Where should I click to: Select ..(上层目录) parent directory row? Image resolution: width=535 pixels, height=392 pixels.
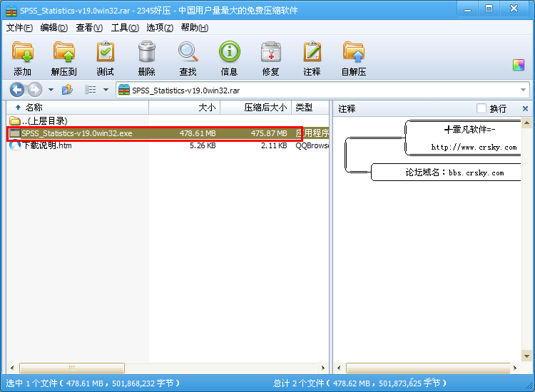pos(168,121)
